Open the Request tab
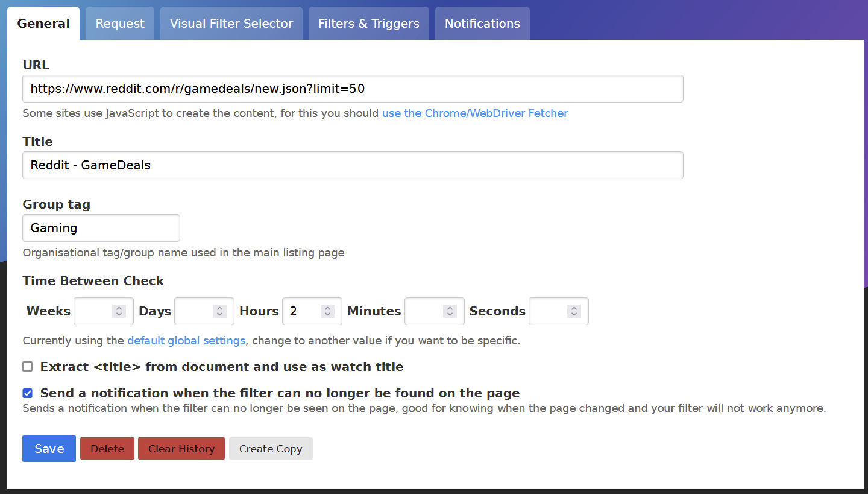This screenshot has height=494, width=868. [120, 24]
